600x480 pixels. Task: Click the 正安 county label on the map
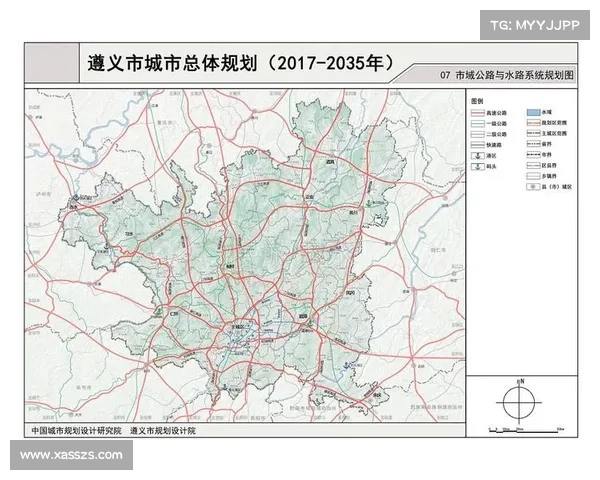click(309, 197)
